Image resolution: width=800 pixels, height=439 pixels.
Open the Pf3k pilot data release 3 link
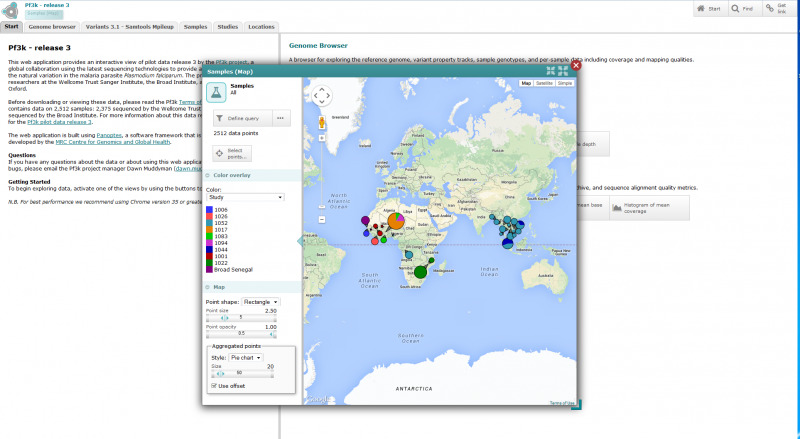coord(59,122)
